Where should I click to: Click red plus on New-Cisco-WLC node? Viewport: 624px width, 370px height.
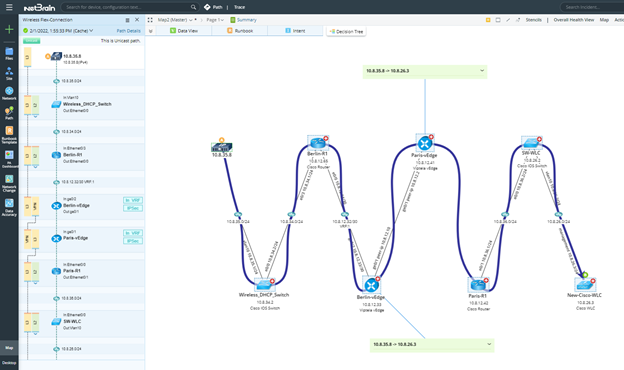(593, 281)
